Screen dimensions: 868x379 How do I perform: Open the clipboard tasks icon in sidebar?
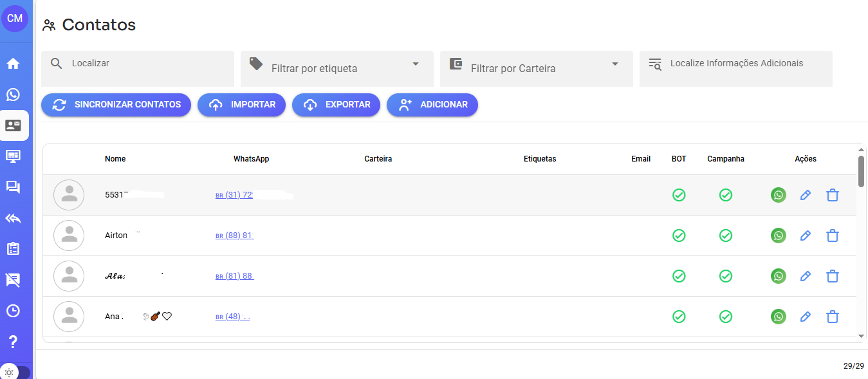13,249
